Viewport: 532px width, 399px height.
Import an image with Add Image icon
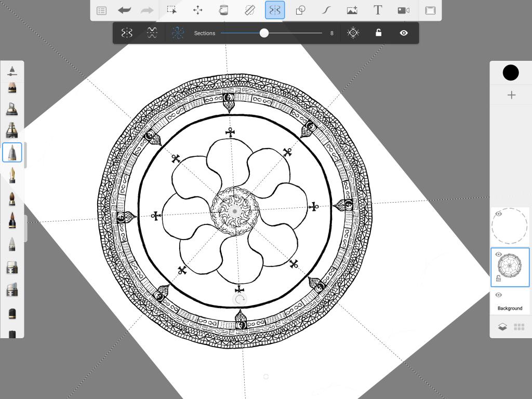(x=352, y=10)
